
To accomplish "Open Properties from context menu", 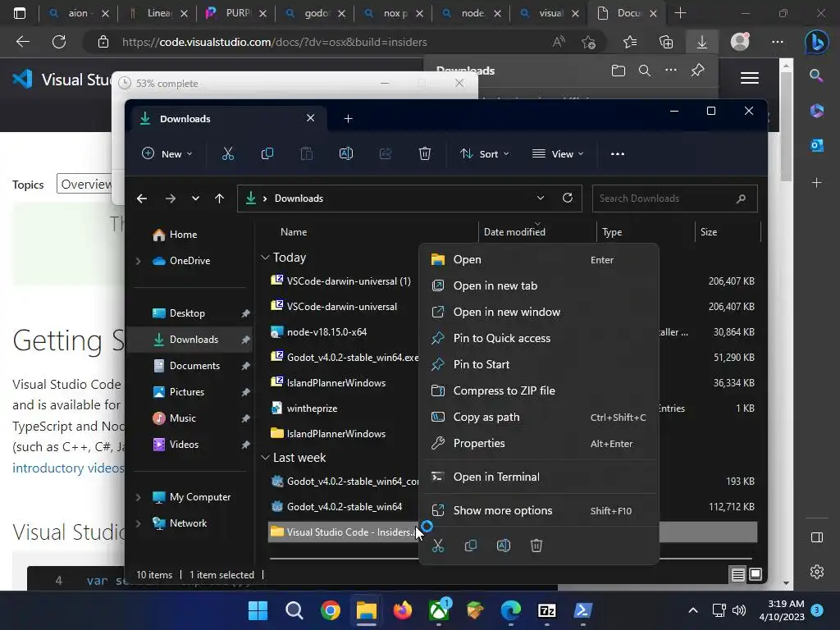I will pyautogui.click(x=538, y=443).
